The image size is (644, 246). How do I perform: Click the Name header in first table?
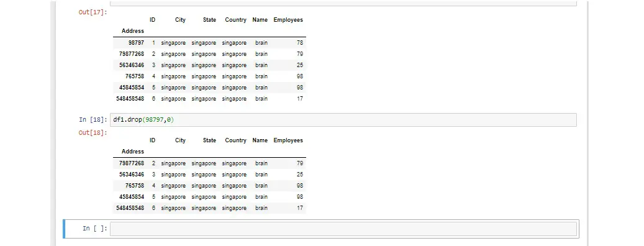[x=260, y=20]
